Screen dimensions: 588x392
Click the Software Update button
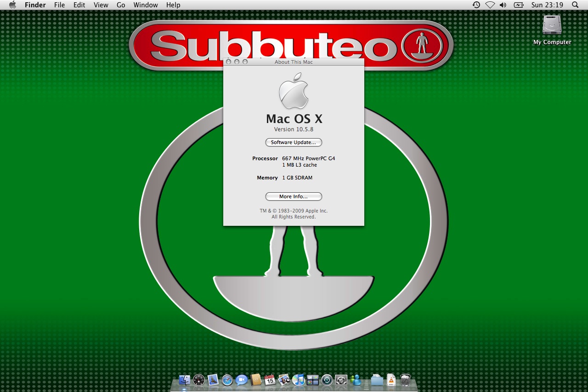point(294,142)
